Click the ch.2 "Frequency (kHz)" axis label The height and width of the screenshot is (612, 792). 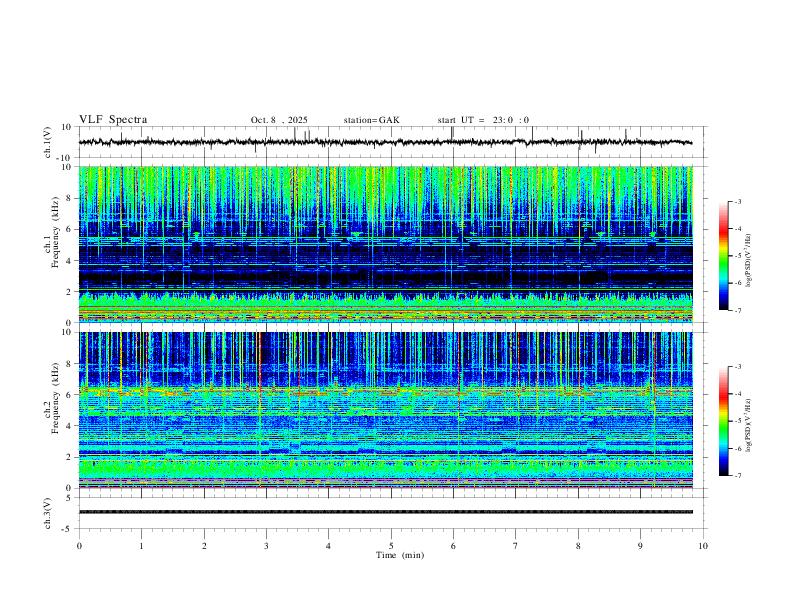[55, 398]
